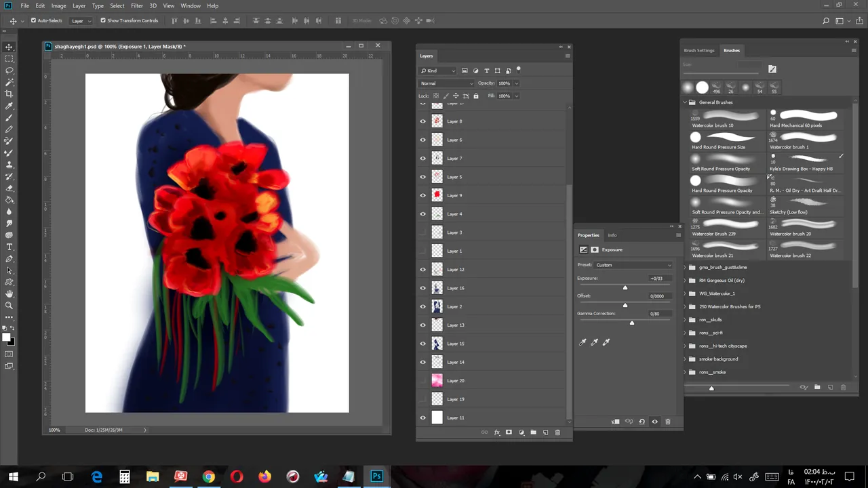The height and width of the screenshot is (488, 868).
Task: Toggle layer filtering switch in Layers panel
Action: [x=519, y=69]
